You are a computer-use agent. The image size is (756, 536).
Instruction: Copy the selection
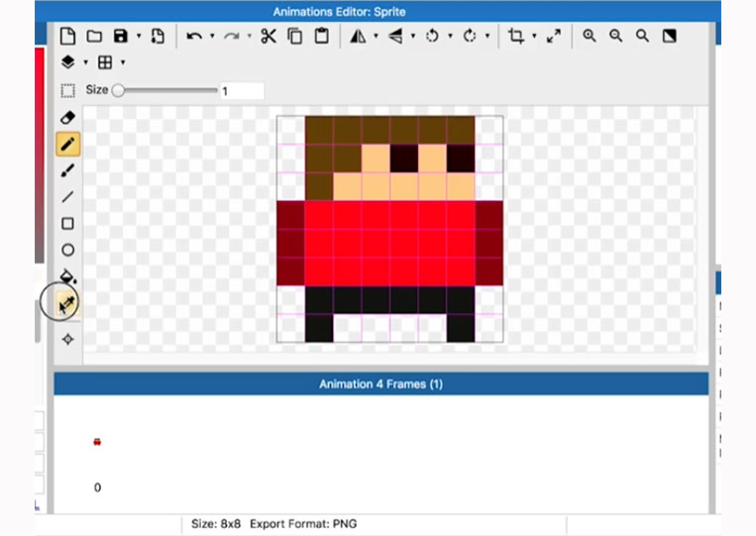pos(295,36)
